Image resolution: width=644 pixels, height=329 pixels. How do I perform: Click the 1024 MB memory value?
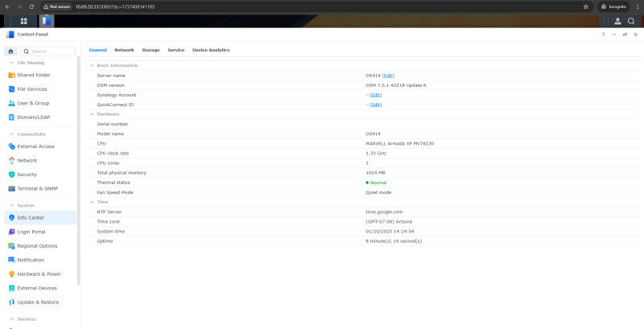pos(375,173)
